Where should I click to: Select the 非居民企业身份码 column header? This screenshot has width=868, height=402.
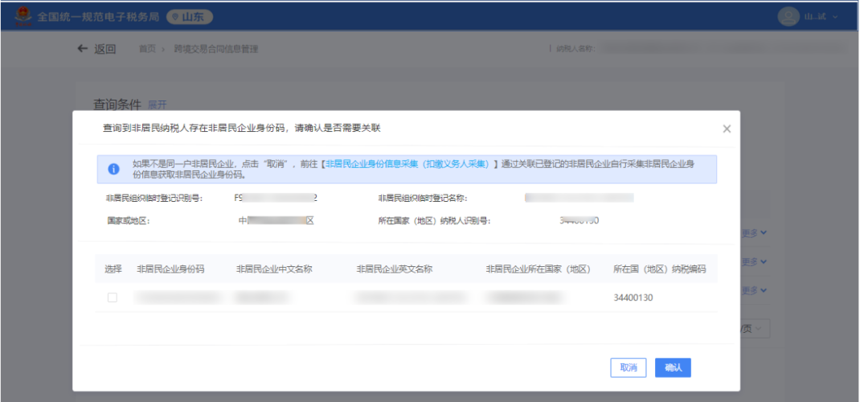click(170, 269)
